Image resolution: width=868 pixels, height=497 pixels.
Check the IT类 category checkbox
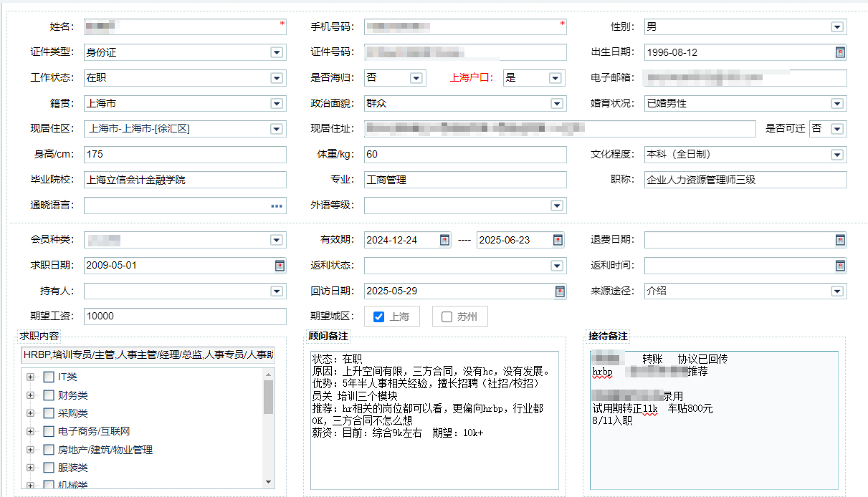click(48, 377)
